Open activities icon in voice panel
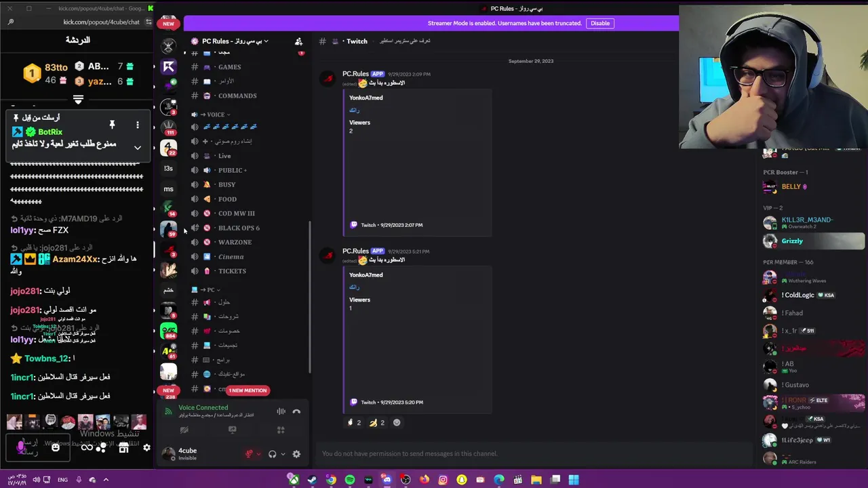This screenshot has height=488, width=868. point(281,430)
